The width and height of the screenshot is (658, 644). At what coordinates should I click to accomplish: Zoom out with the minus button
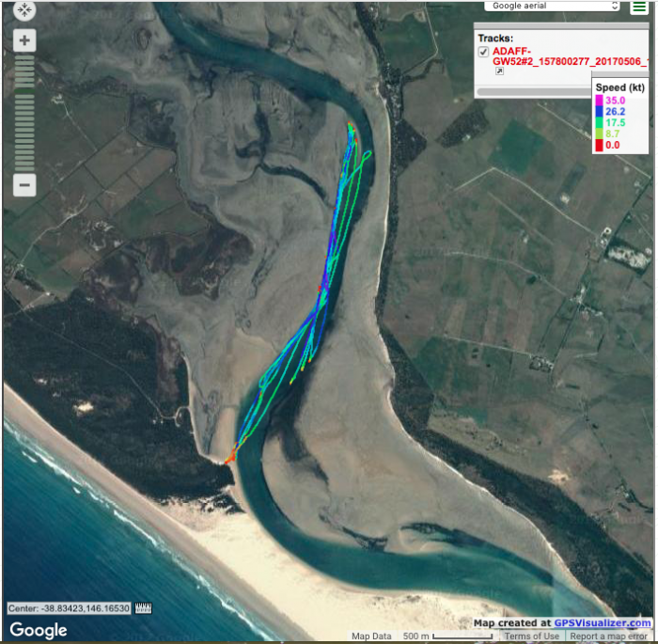click(x=24, y=185)
